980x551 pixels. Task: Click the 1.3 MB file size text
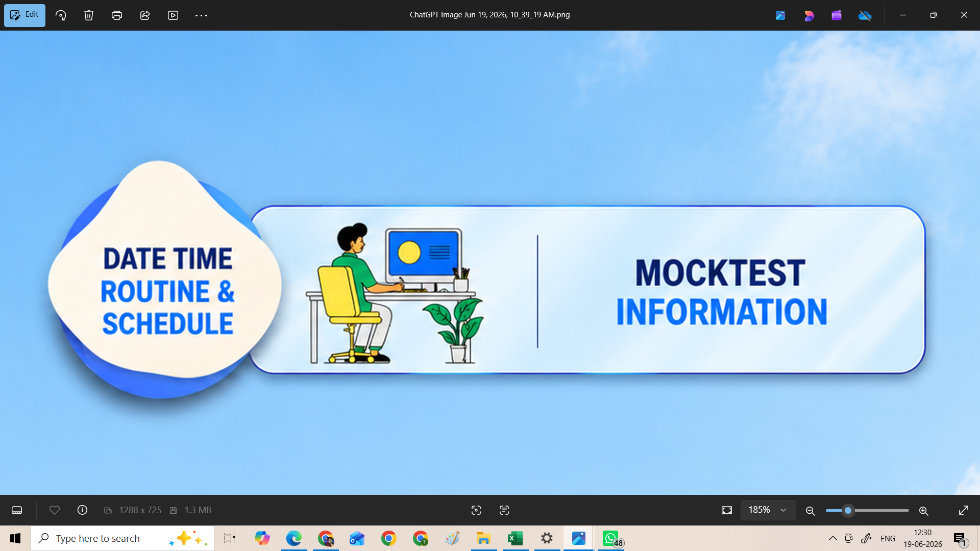198,510
